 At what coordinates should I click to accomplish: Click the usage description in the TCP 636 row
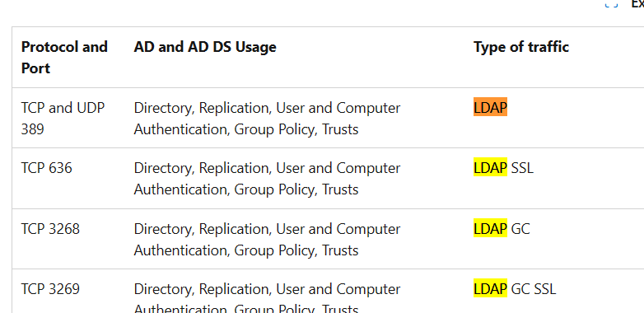(x=267, y=179)
